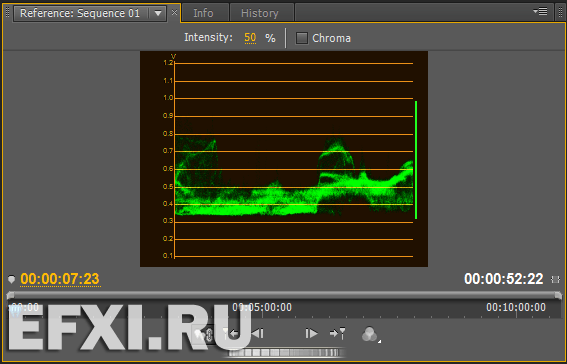The image size is (567, 364).
Task: Click time ruler at 00:05:00:00 mark
Action: (x=262, y=308)
